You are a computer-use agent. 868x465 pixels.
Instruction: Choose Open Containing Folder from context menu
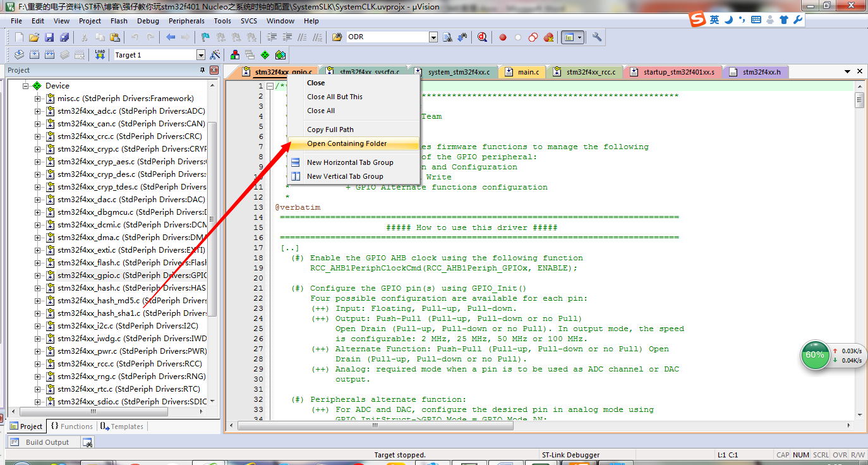coord(353,143)
